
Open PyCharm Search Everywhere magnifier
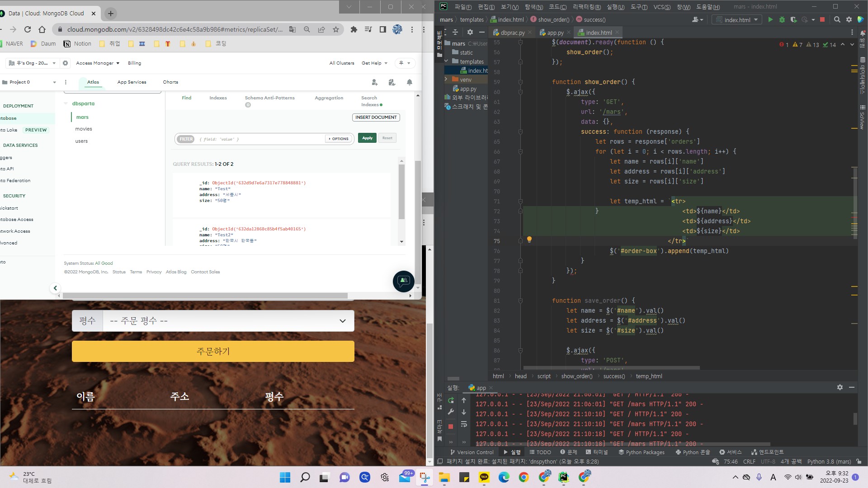(837, 19)
